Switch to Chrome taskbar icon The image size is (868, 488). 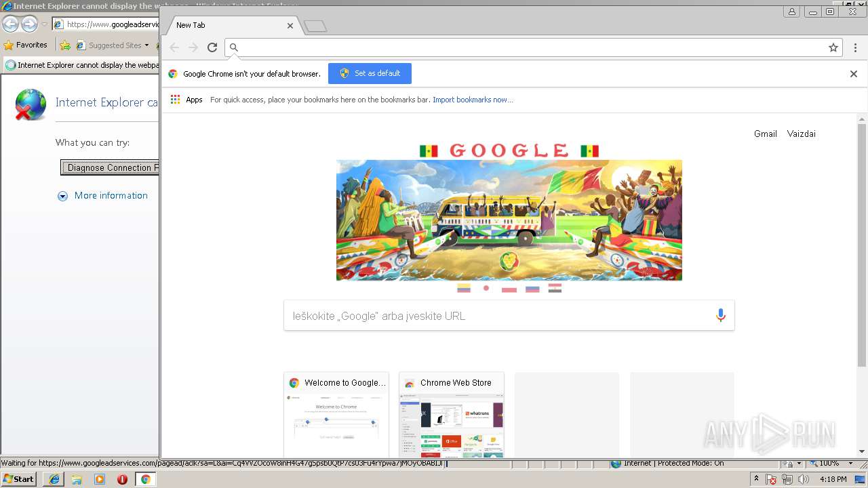tap(145, 479)
